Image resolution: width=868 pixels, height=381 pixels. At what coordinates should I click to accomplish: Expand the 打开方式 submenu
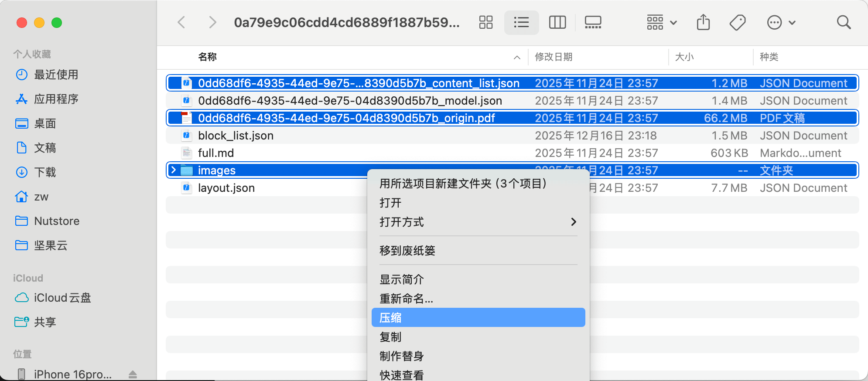pos(478,222)
